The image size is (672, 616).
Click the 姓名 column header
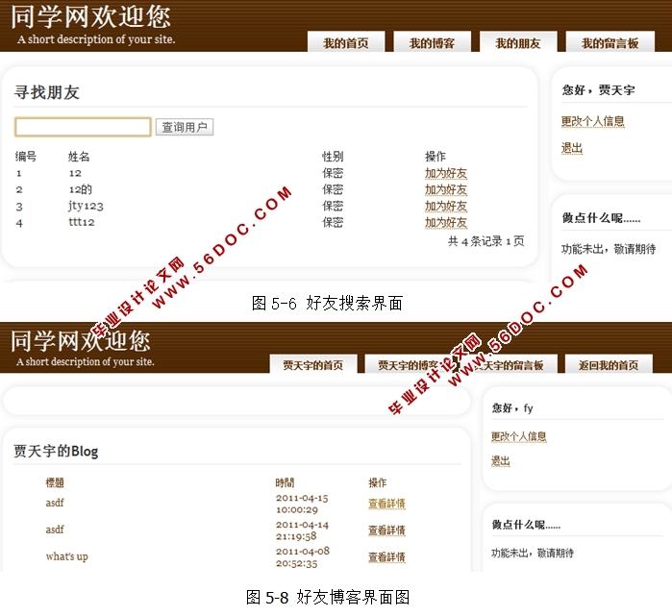pyautogui.click(x=79, y=157)
